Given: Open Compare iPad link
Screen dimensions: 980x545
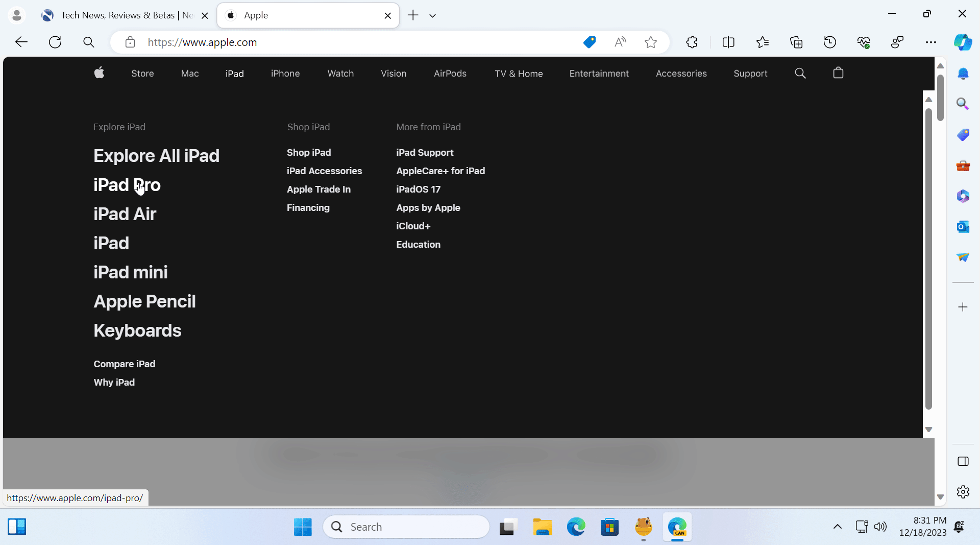Looking at the screenshot, I should (124, 364).
